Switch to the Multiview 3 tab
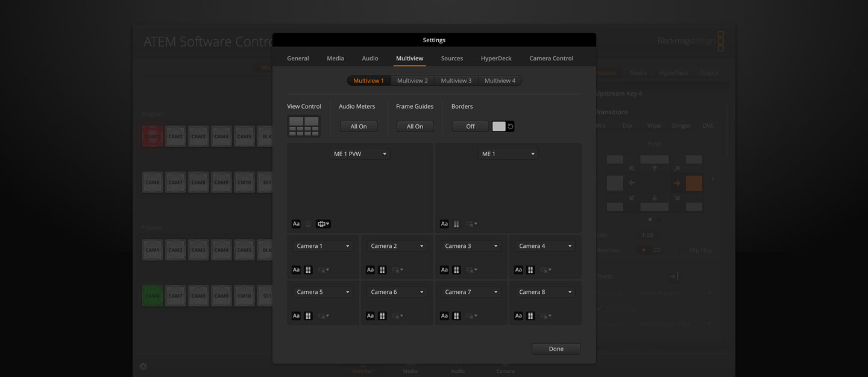868x377 pixels. click(456, 80)
